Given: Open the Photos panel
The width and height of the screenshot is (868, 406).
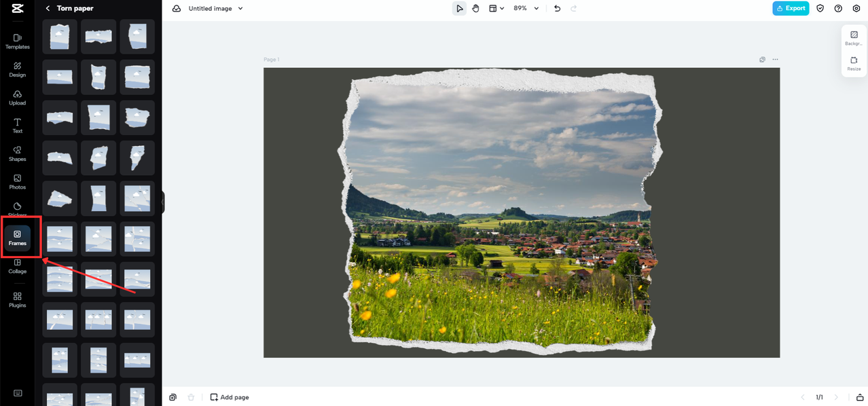Looking at the screenshot, I should pos(18,182).
